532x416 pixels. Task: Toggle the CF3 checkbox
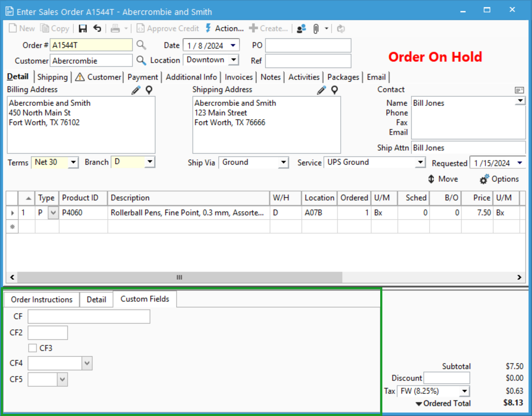[x=32, y=348]
